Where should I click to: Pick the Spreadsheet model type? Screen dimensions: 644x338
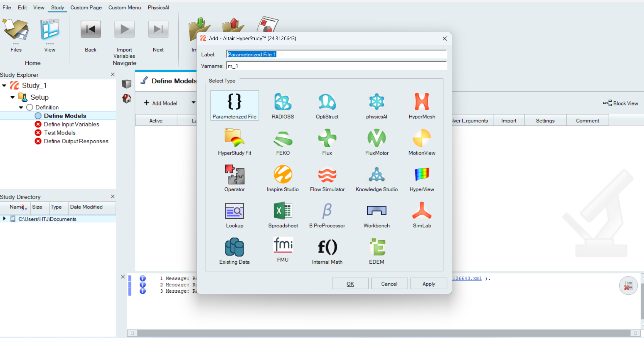(x=283, y=214)
